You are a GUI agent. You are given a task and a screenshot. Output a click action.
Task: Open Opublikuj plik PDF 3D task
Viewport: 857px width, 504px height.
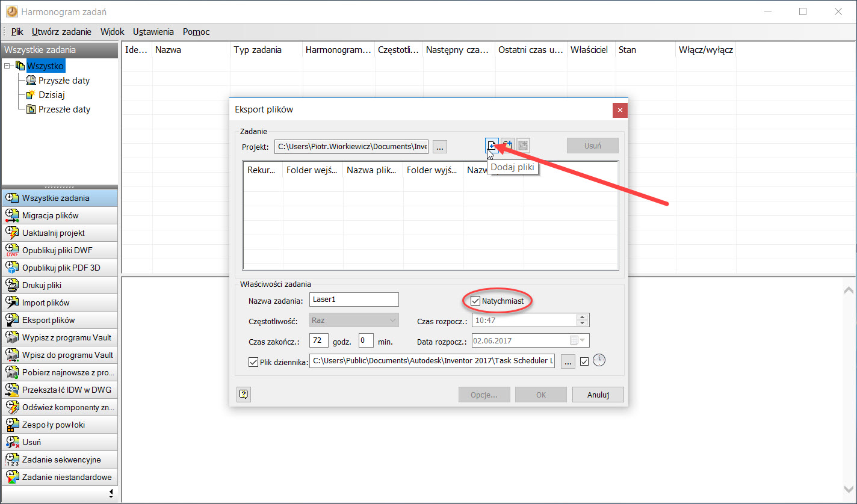click(x=60, y=268)
